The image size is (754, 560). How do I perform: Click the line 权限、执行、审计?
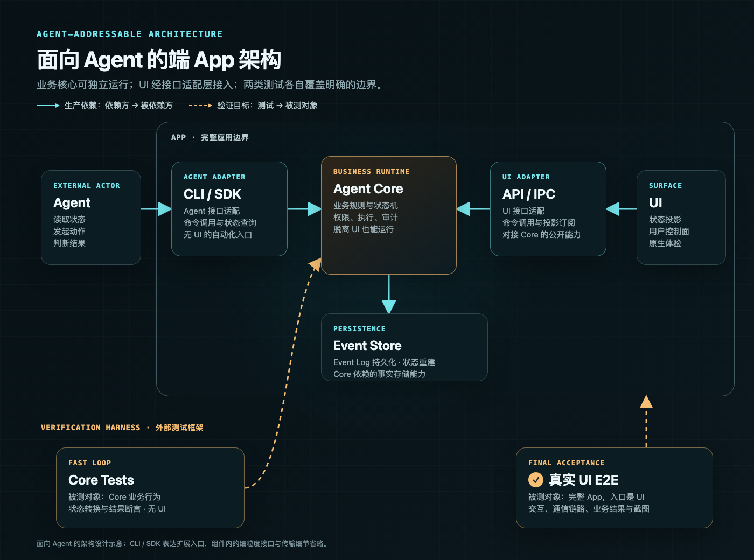click(366, 218)
